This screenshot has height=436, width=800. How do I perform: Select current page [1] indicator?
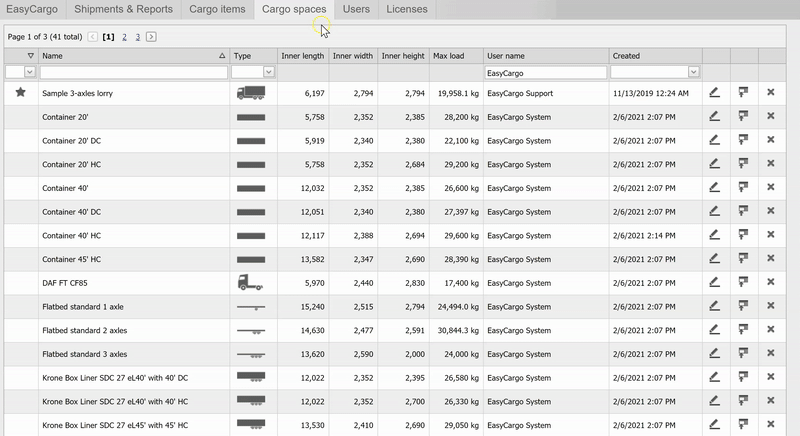tap(108, 37)
